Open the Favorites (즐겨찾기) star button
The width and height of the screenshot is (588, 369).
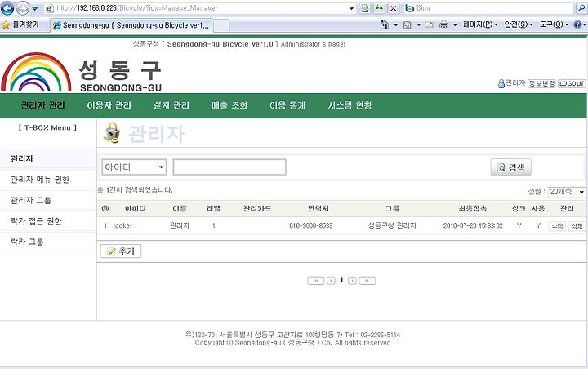click(20, 24)
